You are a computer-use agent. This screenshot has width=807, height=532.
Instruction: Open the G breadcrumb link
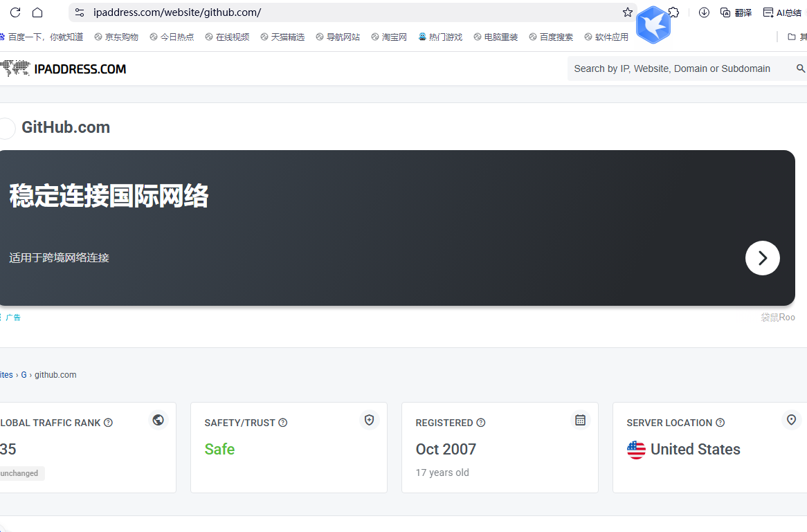(24, 375)
